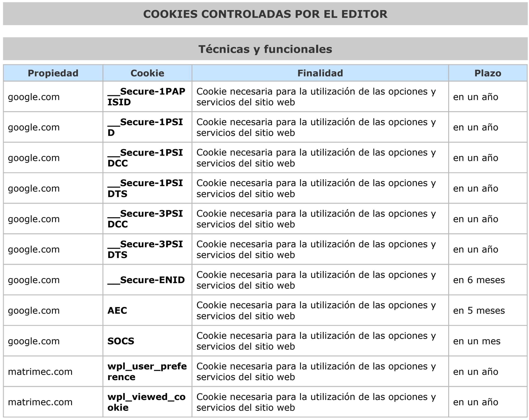
Task: Select the 'en 5 meses' plazo cell
Action: [488, 310]
